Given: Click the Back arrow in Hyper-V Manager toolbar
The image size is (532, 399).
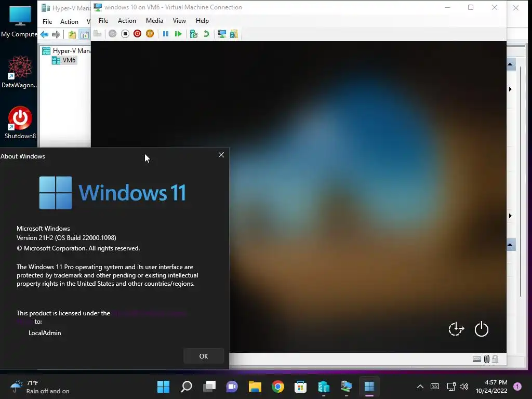Looking at the screenshot, I should coord(44,34).
